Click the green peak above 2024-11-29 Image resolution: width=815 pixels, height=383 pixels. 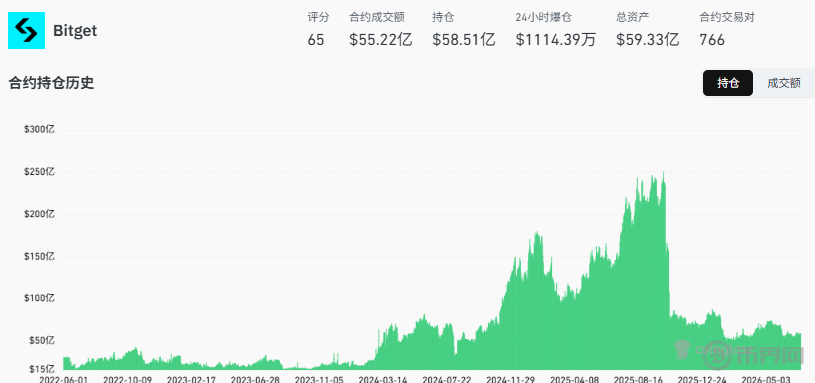pyautogui.click(x=516, y=260)
